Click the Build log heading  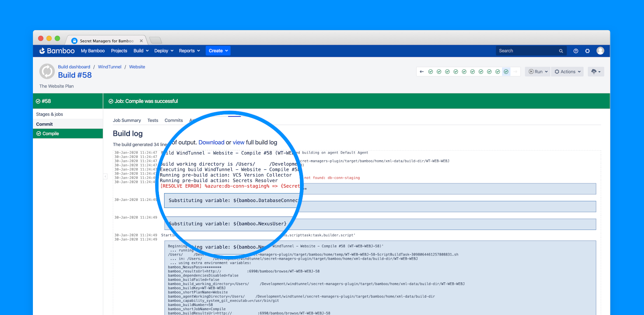(x=128, y=134)
